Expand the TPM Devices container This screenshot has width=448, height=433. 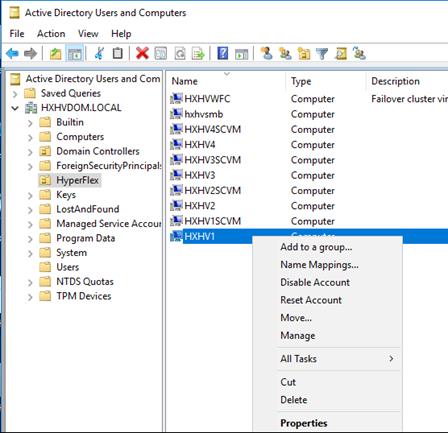tap(30, 297)
